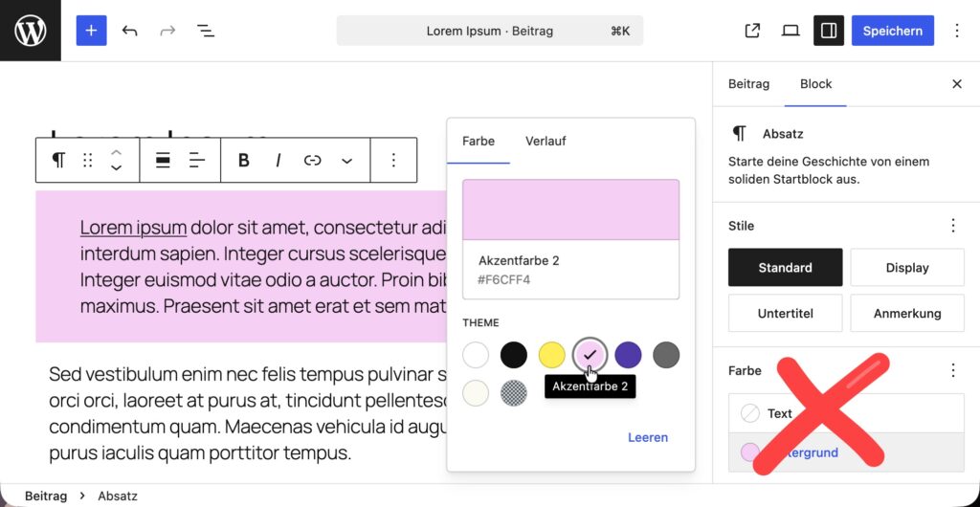Undo the last change

click(x=129, y=31)
